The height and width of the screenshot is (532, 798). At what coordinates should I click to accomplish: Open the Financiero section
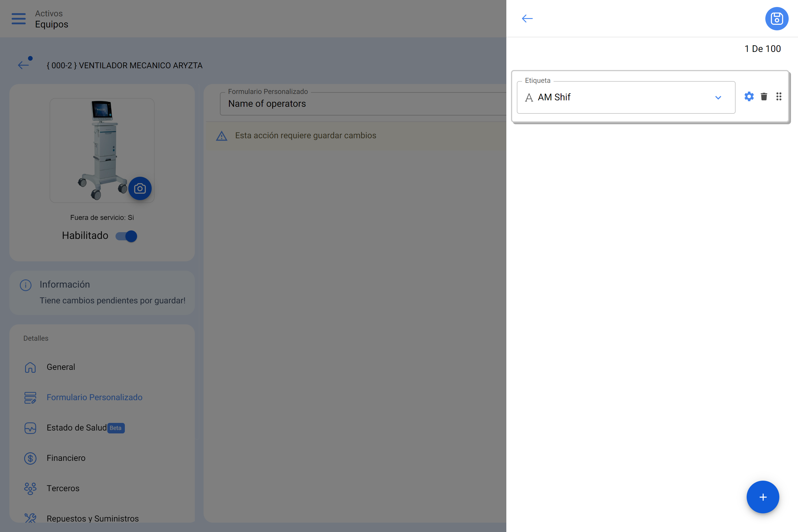pyautogui.click(x=102, y=458)
